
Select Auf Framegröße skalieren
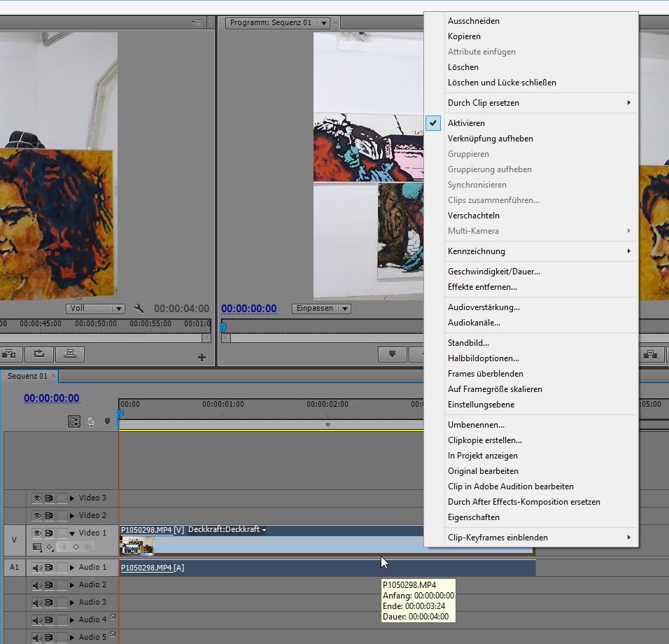pos(530,389)
